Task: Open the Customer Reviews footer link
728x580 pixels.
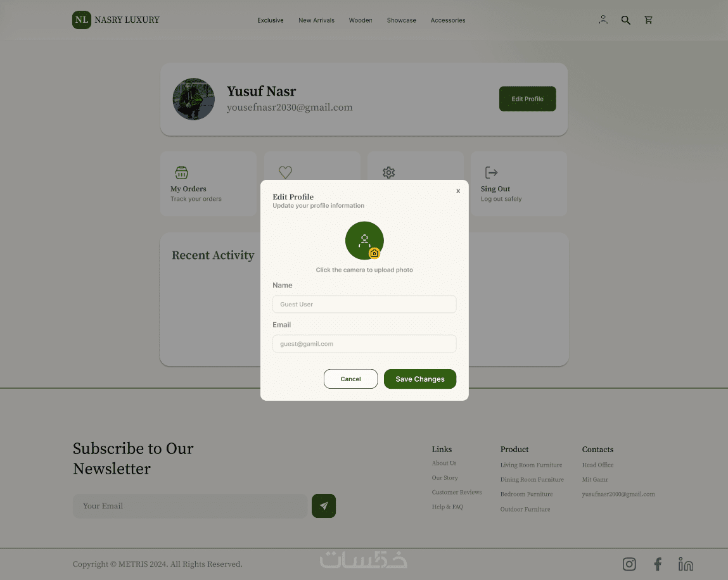Action: pos(457,493)
